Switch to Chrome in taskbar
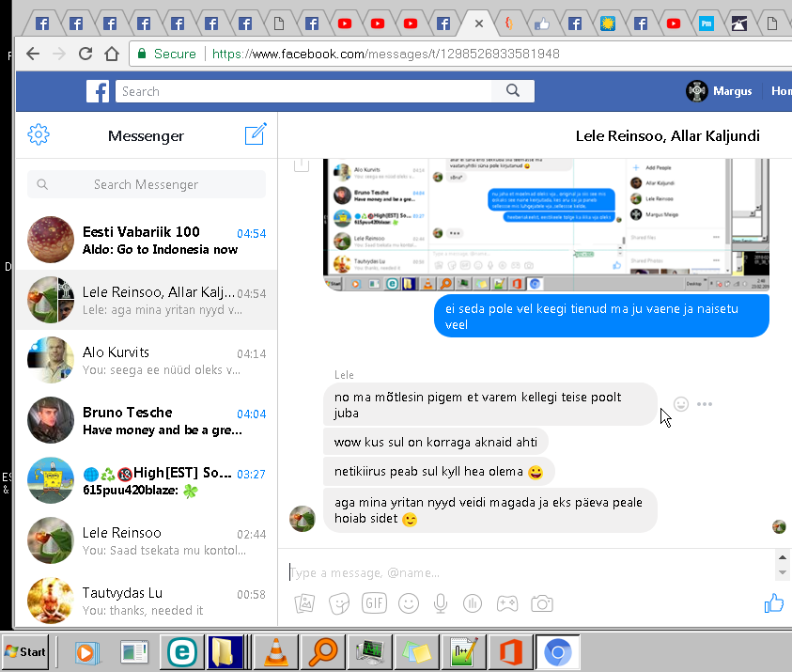 [558, 652]
